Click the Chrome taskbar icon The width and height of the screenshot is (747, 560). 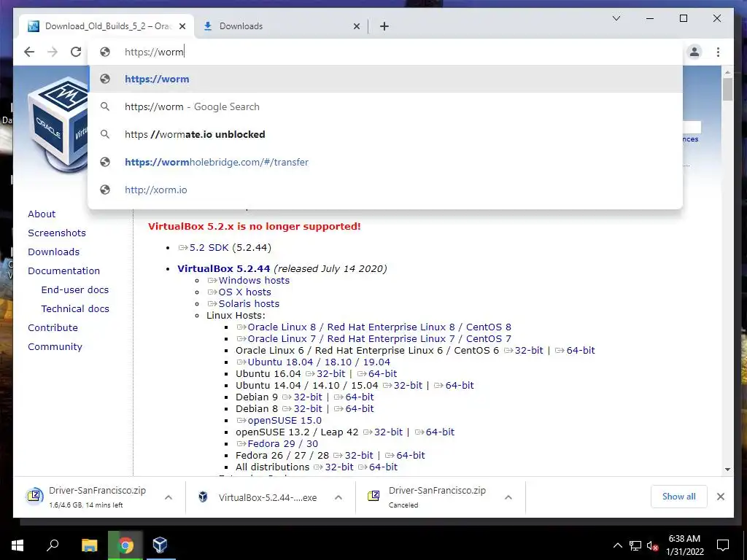125,545
